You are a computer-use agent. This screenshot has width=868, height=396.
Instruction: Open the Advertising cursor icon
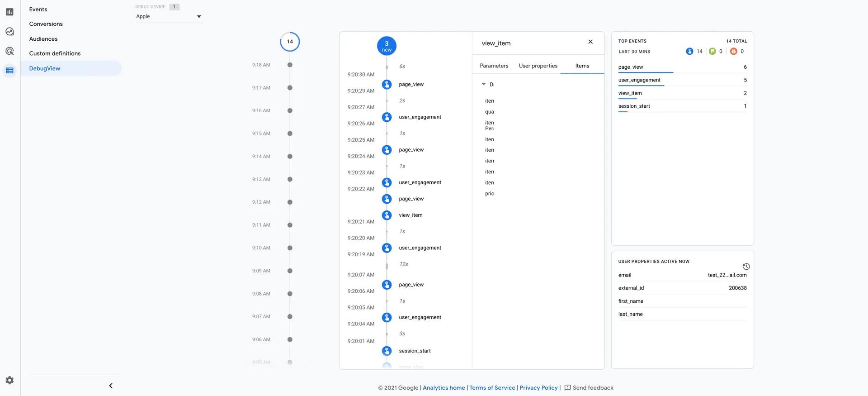[9, 51]
